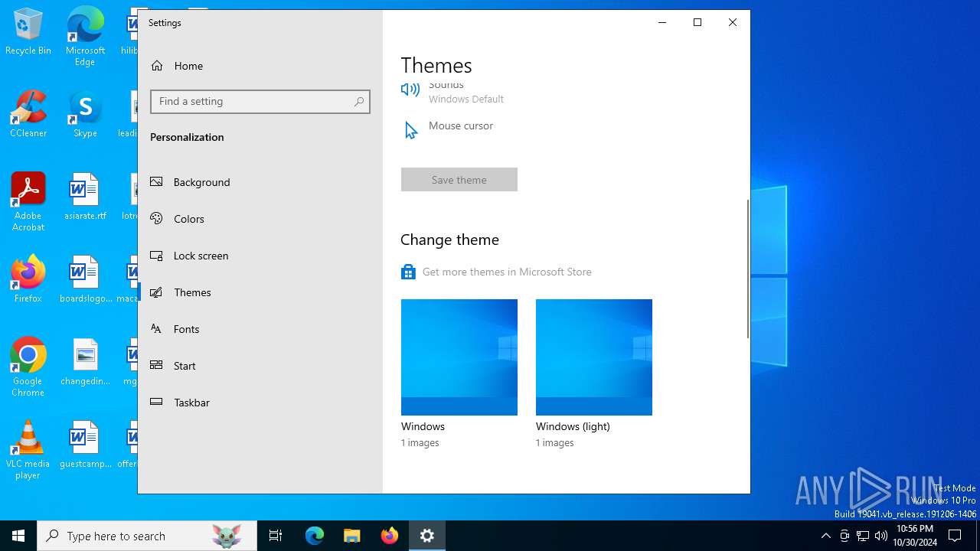Click the Background picture icon in sidebar
980x551 pixels.
pyautogui.click(x=156, y=182)
